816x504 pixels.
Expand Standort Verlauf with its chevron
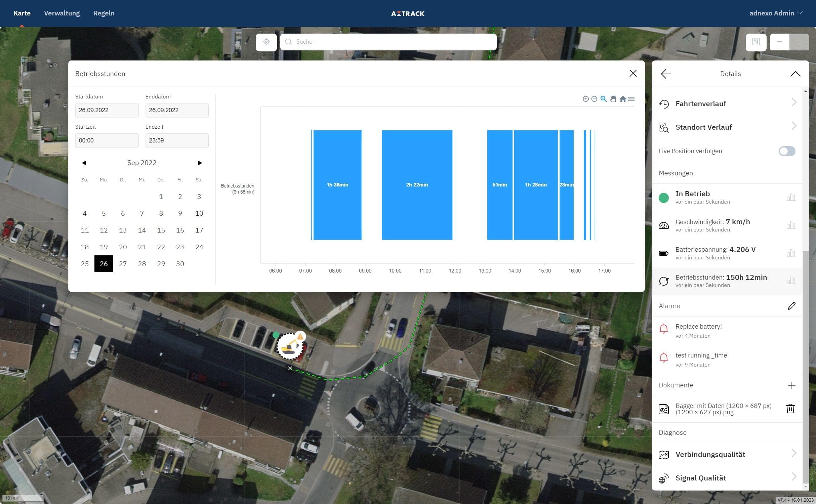[794, 126]
